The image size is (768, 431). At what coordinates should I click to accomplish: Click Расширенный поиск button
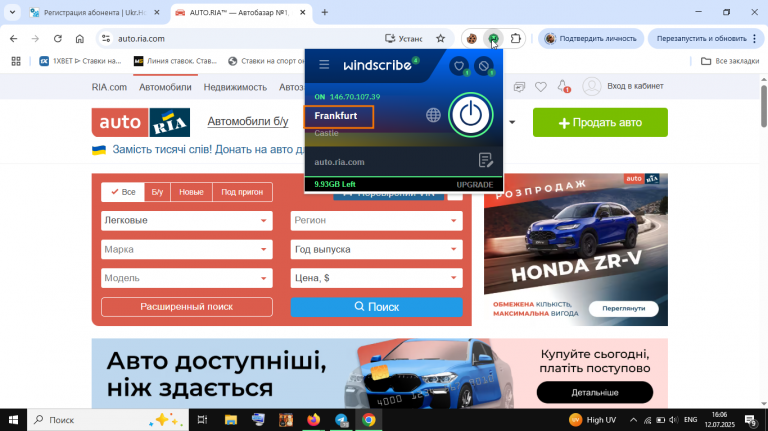click(187, 307)
